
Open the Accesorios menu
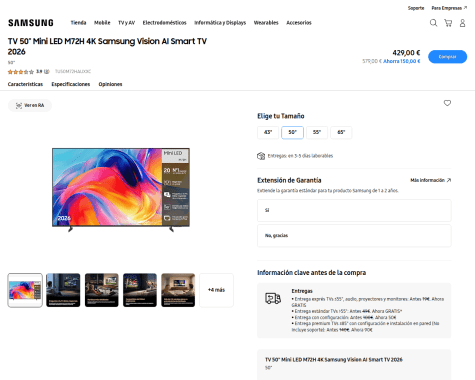click(299, 23)
